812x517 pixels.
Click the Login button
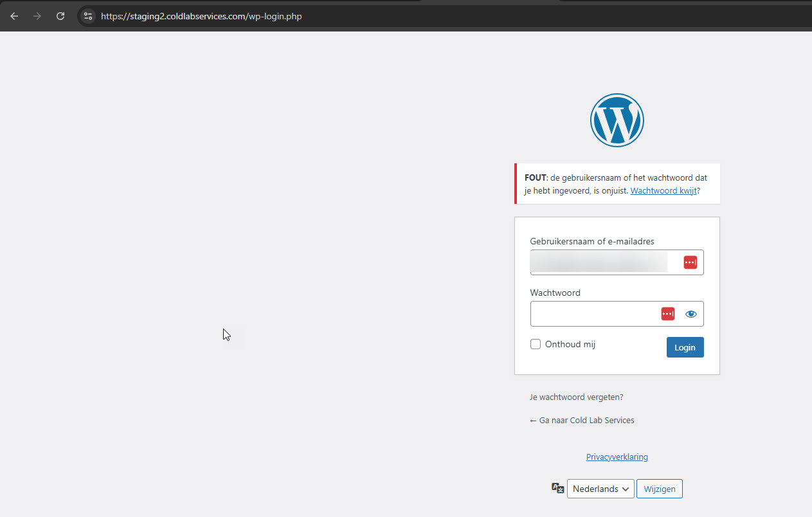685,347
